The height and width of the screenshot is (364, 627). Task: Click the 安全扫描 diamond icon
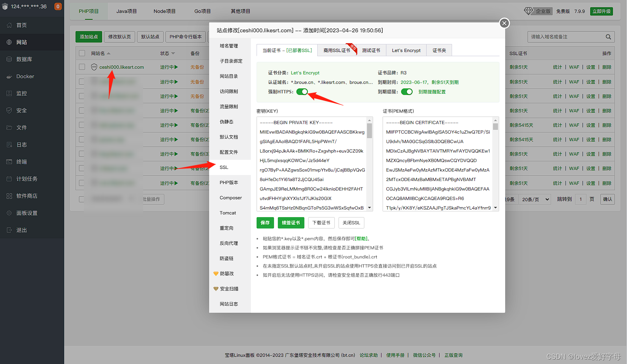216,289
